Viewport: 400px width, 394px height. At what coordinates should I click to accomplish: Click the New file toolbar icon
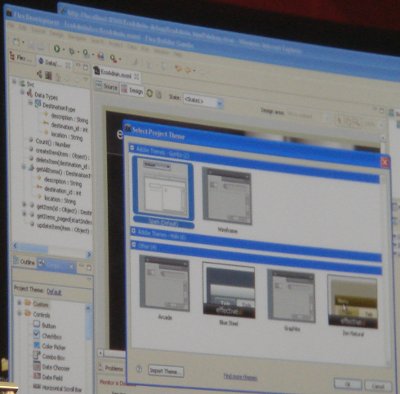[17, 42]
